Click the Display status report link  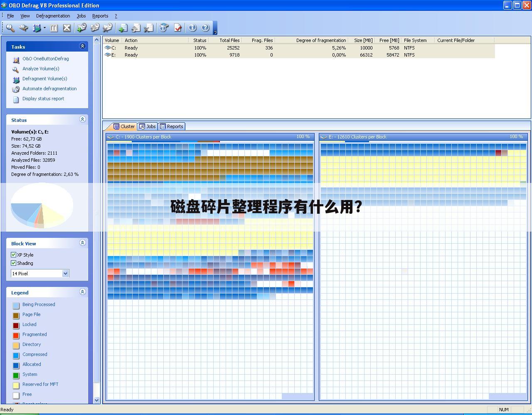click(x=43, y=99)
